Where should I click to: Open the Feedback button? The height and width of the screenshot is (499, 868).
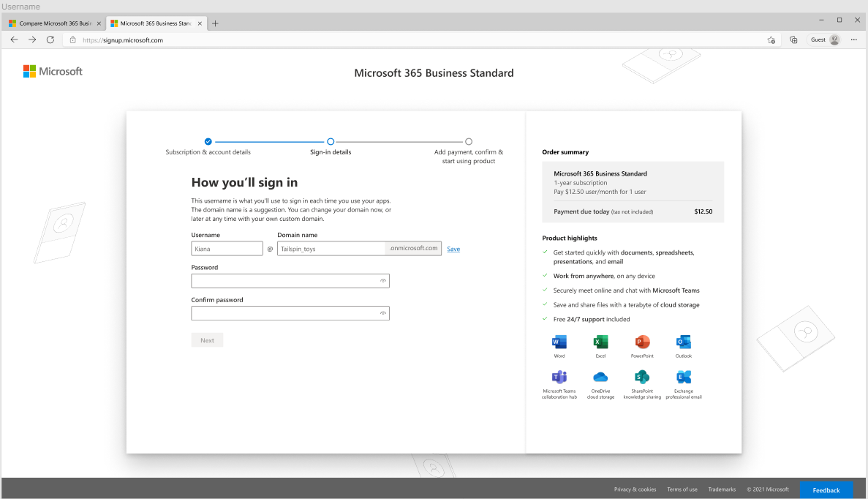pyautogui.click(x=826, y=490)
